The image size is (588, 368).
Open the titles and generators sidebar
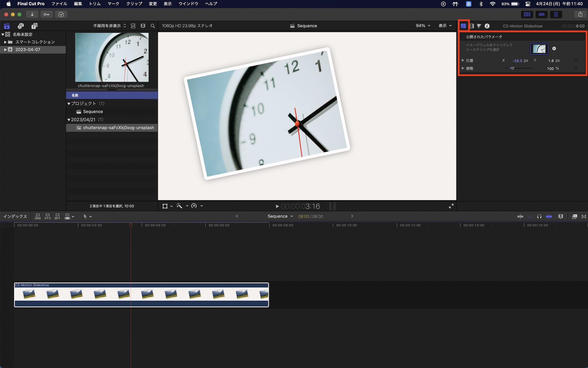tap(34, 26)
